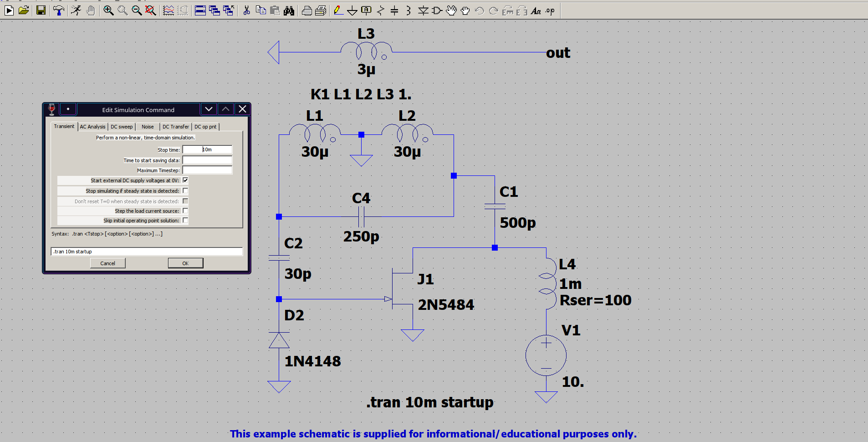Select the Text Aa tool

536,10
